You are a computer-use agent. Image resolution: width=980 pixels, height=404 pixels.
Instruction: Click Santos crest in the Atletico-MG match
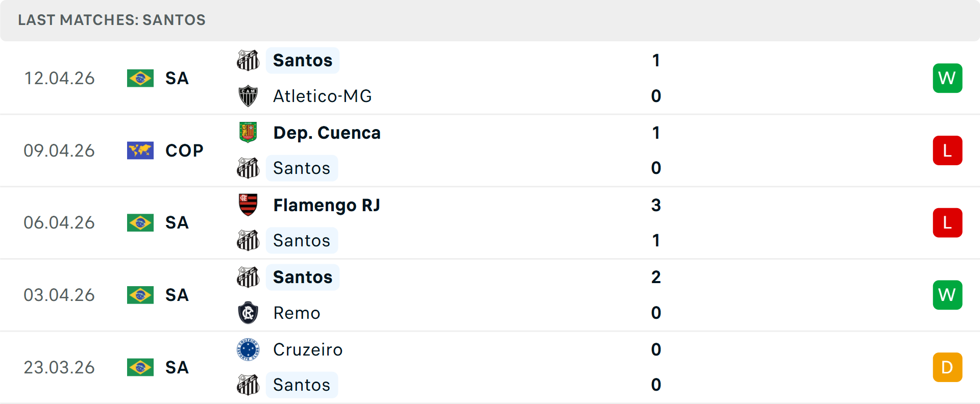click(248, 60)
